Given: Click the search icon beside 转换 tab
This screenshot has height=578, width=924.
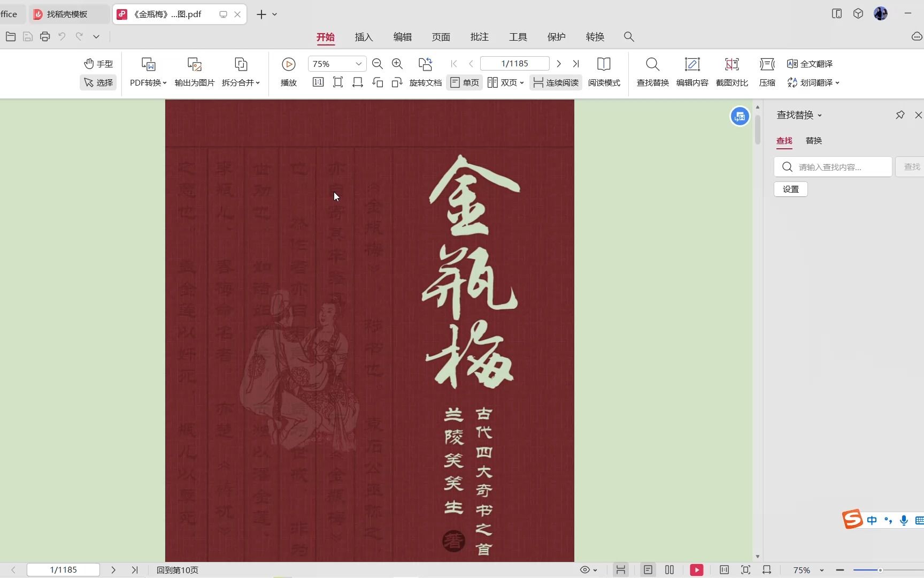Looking at the screenshot, I should coord(629,37).
